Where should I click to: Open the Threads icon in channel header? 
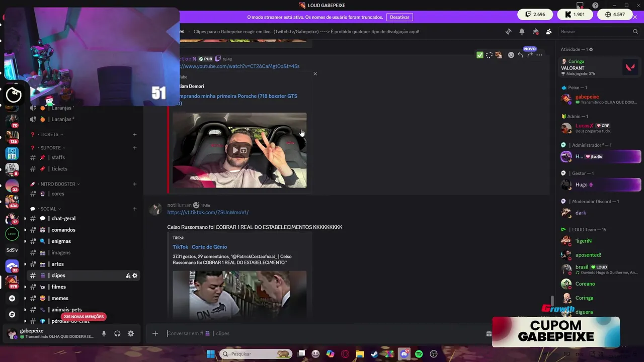pos(508,31)
